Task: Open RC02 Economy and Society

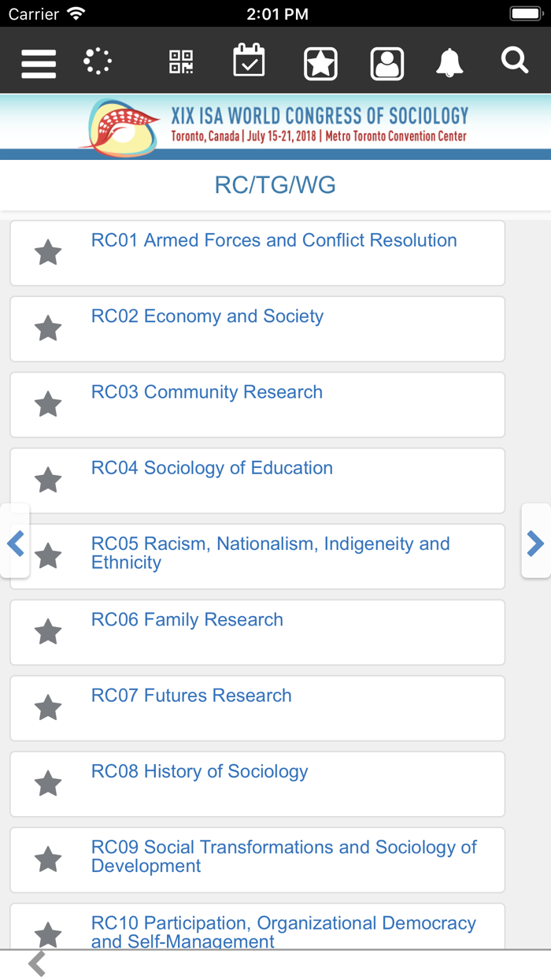Action: pos(207,317)
